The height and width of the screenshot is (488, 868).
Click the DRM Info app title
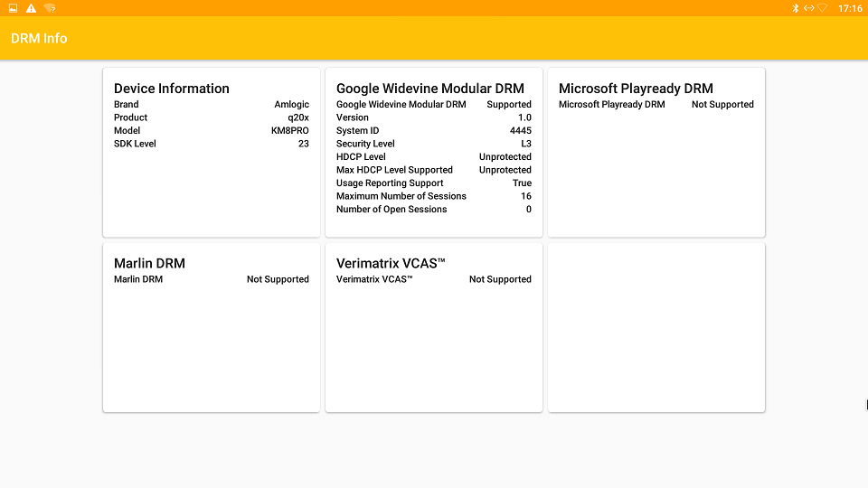click(x=39, y=38)
